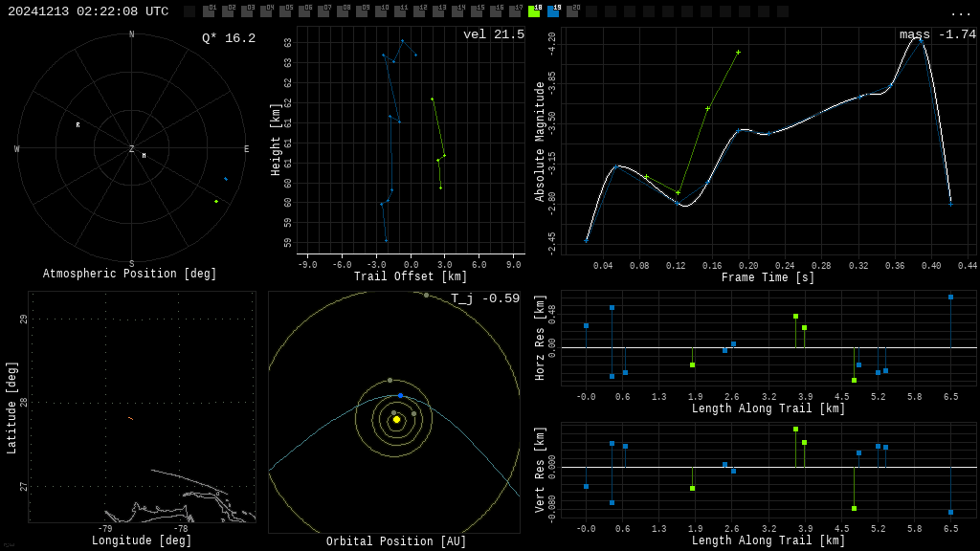Toggle the blue station box 19
The height and width of the screenshot is (551, 980).
(x=553, y=11)
